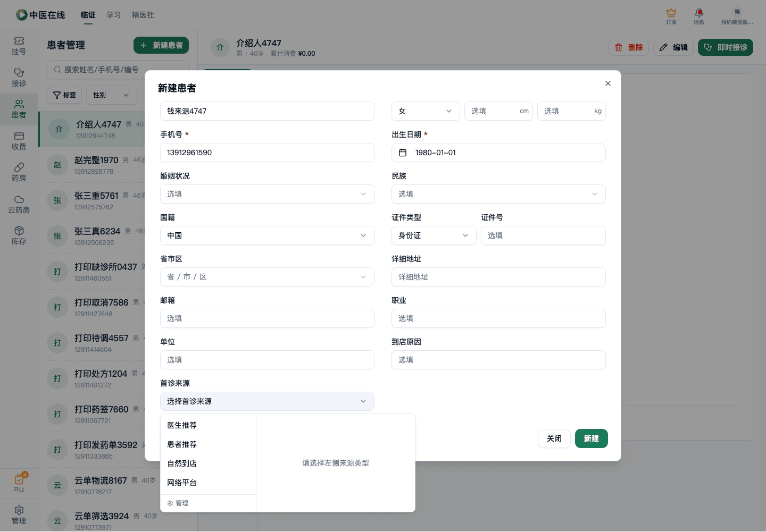Viewport: 766px width, 532px height.
Task: Open 开业 checklist icon in sidebar
Action: click(x=19, y=483)
